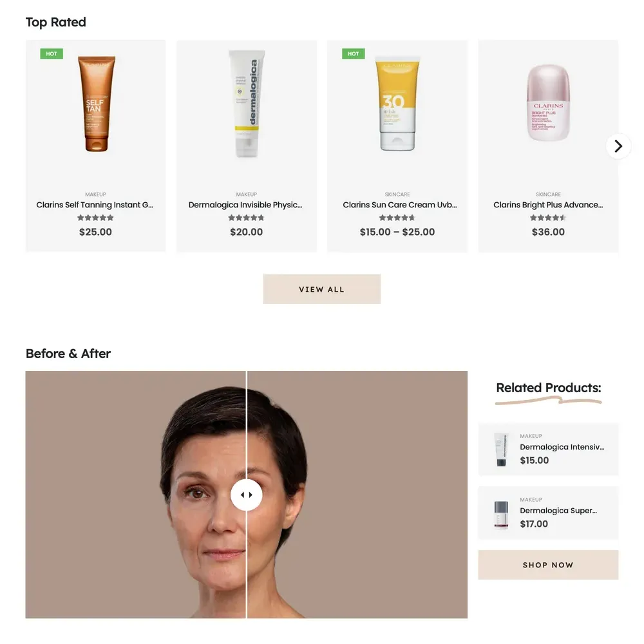Open Clarins Sun Care Cream Uvb... link
This screenshot has height=644, width=644.
400,205
